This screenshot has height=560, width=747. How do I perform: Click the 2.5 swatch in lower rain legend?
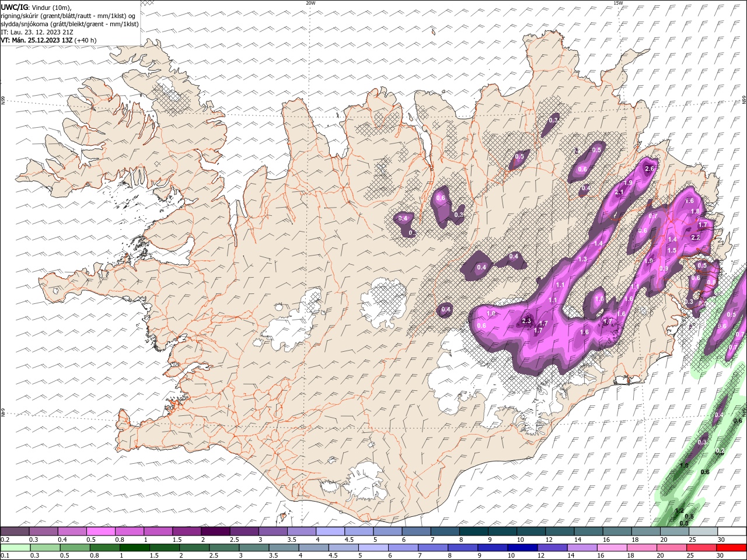pos(224,548)
